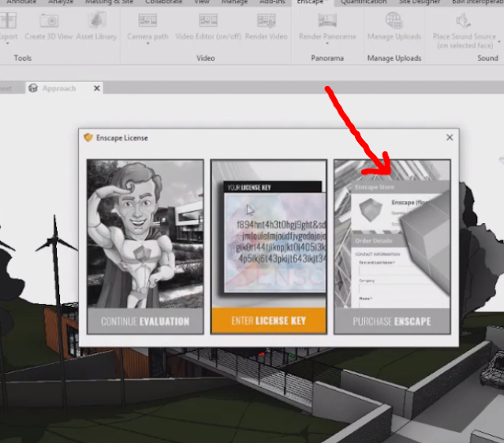Image resolution: width=504 pixels, height=443 pixels.
Task: Click Enter License Key button
Action: (x=269, y=320)
